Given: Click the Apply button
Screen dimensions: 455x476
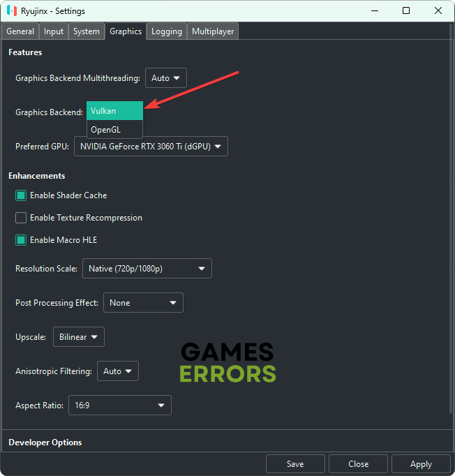Looking at the screenshot, I should point(421,464).
